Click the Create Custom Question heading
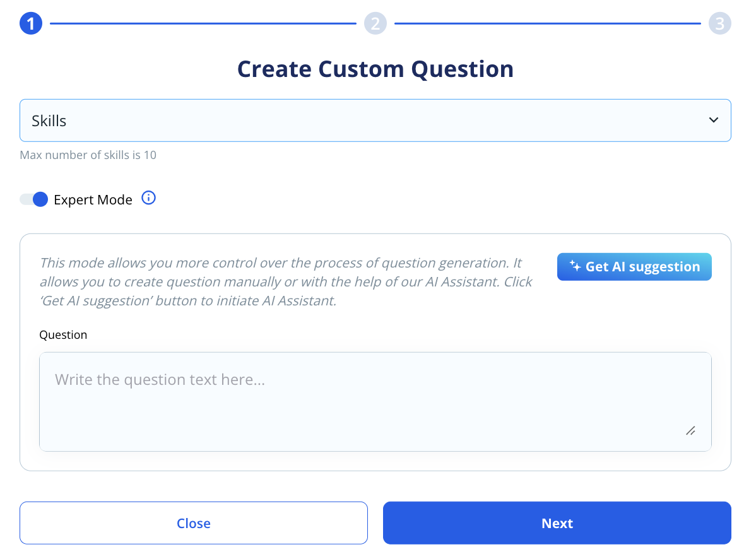Image resolution: width=756 pixels, height=559 pixels. (x=375, y=68)
